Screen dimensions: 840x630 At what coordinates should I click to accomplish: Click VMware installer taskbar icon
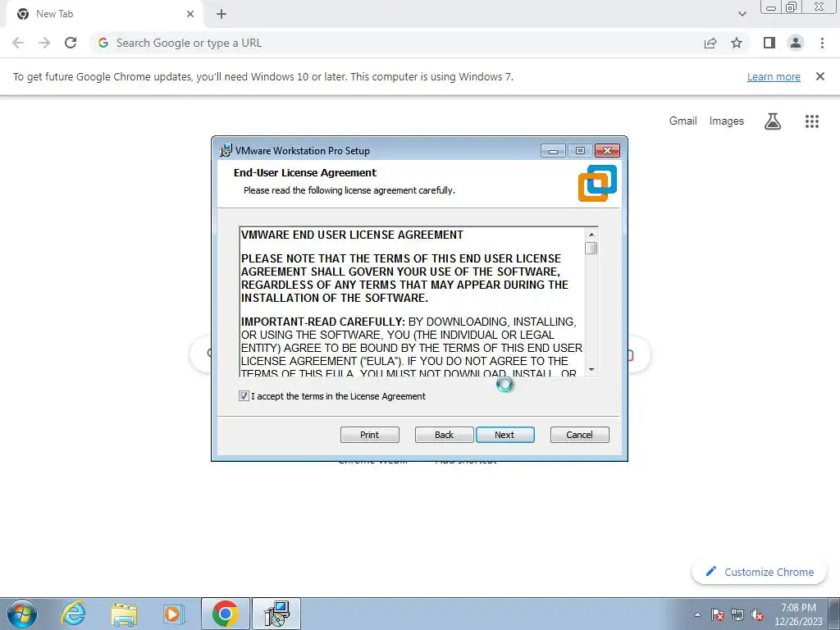[x=277, y=614]
